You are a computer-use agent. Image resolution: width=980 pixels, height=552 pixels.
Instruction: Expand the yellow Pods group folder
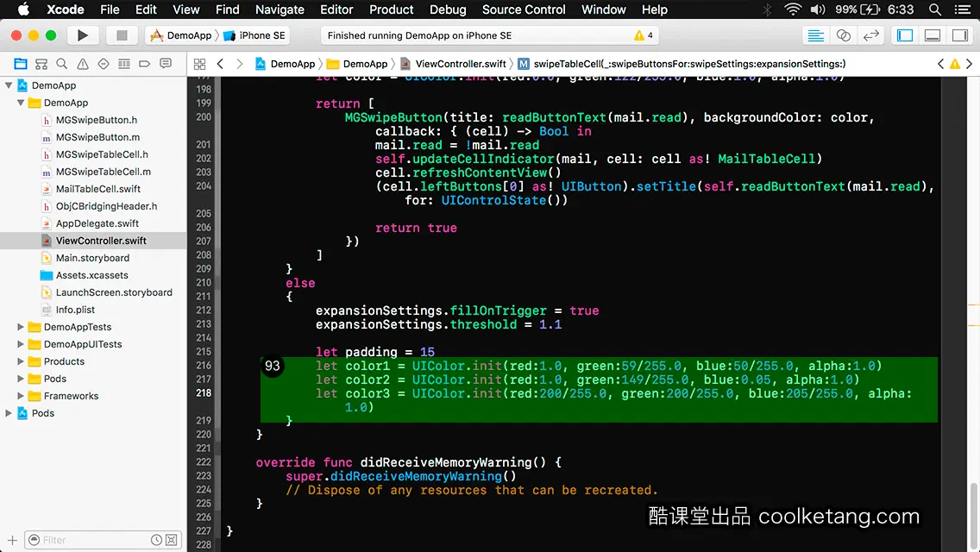(21, 379)
